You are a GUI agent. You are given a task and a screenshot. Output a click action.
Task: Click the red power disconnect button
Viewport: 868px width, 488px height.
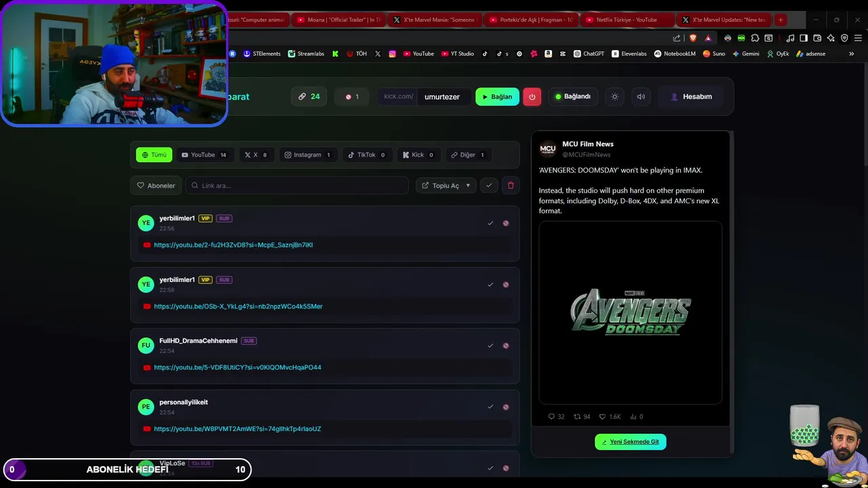point(532,97)
